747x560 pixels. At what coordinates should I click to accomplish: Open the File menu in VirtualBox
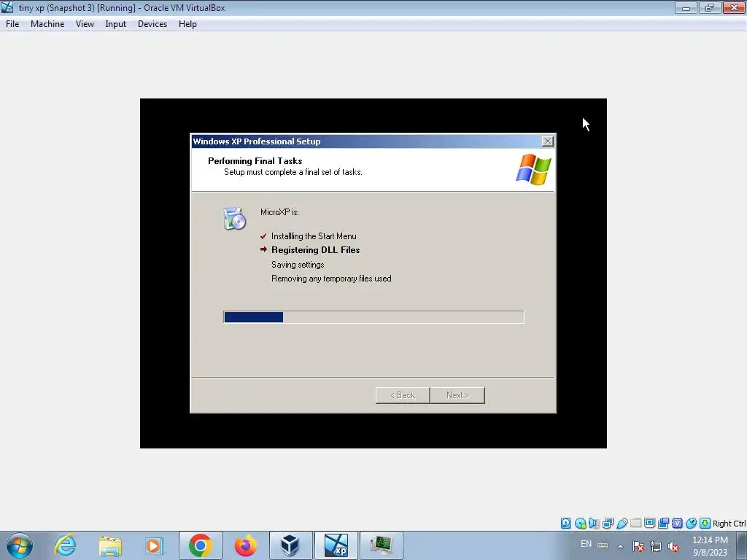click(12, 24)
